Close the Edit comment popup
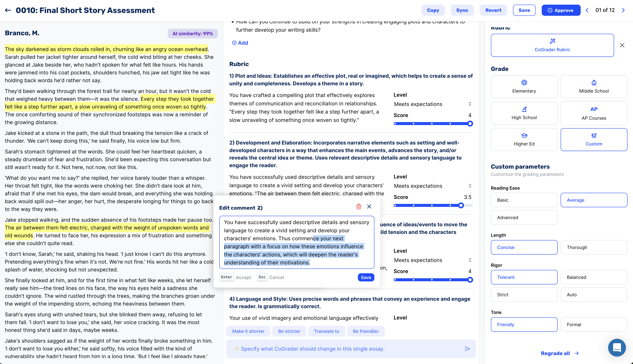The height and width of the screenshot is (364, 633). pos(369,206)
